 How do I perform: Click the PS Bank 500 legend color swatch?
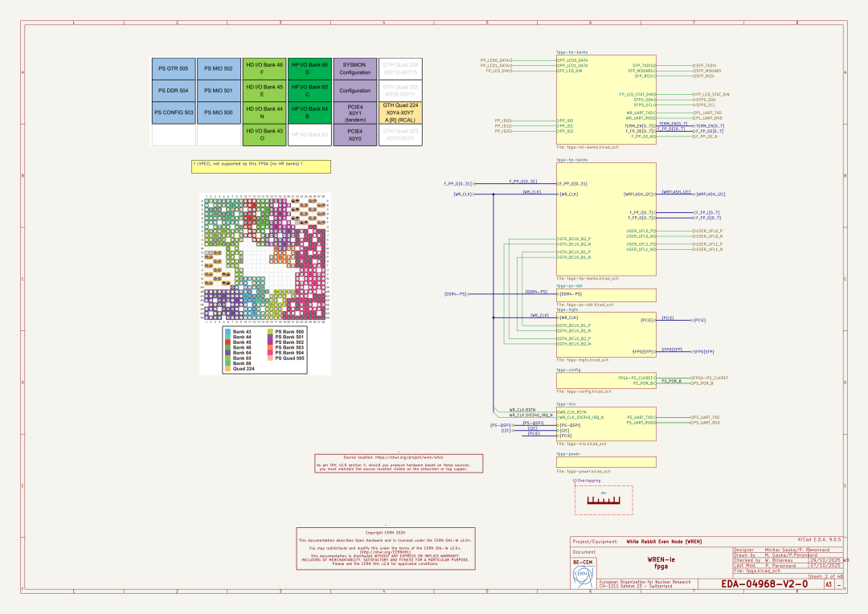[270, 332]
